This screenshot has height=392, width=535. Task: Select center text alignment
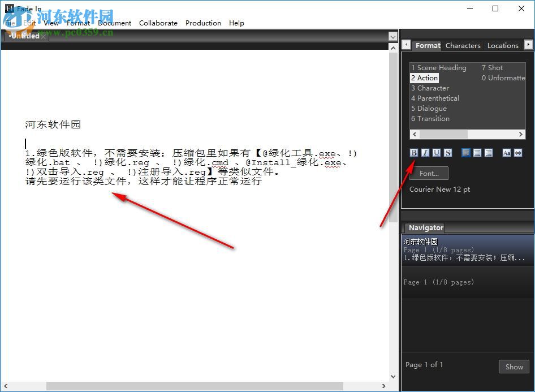476,153
